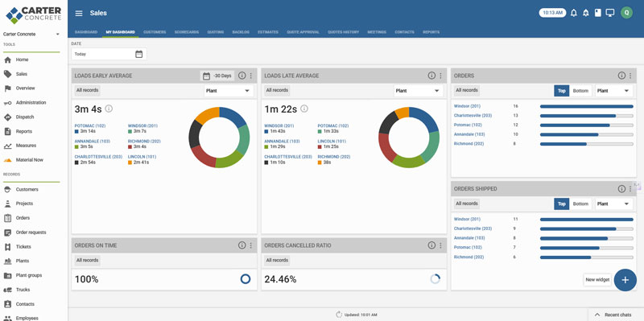Click the first notification bell icon
Image resolution: width=644 pixels, height=321 pixels.
coord(574,13)
